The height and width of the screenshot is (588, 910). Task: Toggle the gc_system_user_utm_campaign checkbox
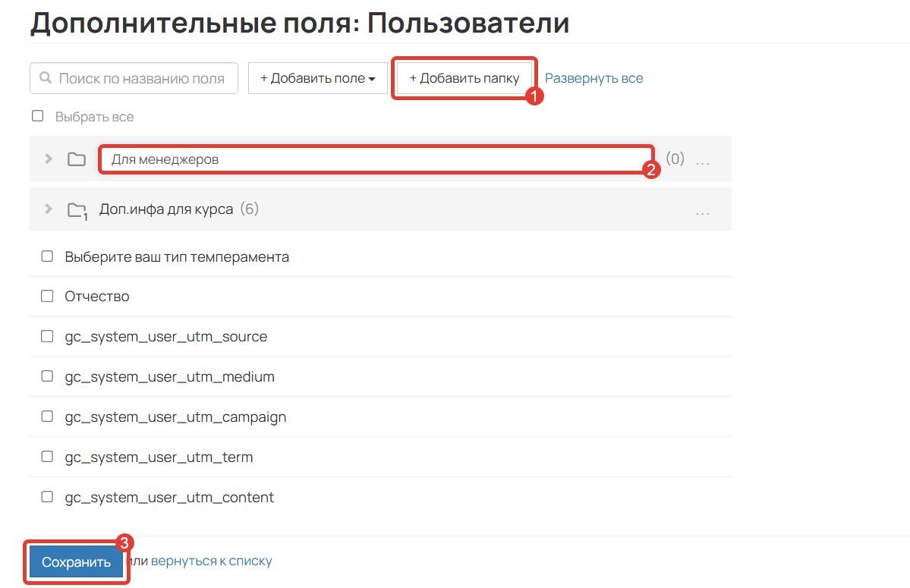click(x=47, y=417)
